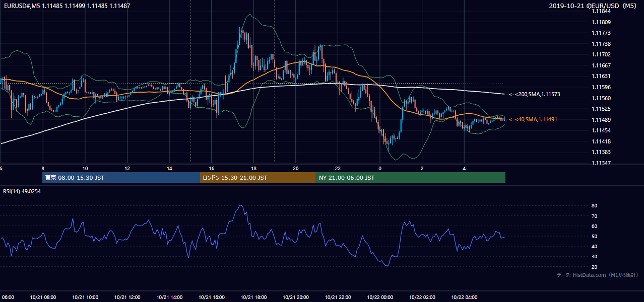The width and height of the screenshot is (644, 302).
Task: Click RSI scale value 70
Action: (595, 216)
